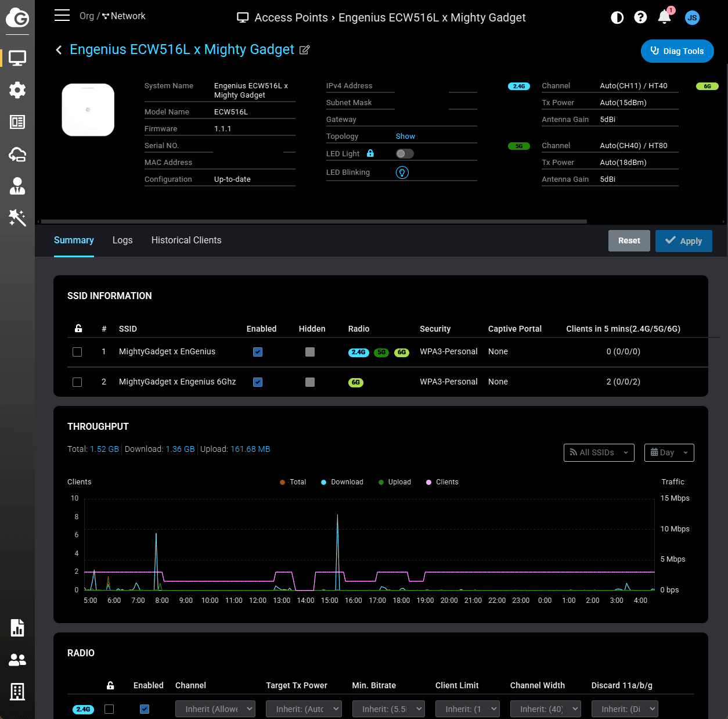Open the 2.4G Channel Width dropdown
The image size is (728, 719).
pyautogui.click(x=545, y=709)
